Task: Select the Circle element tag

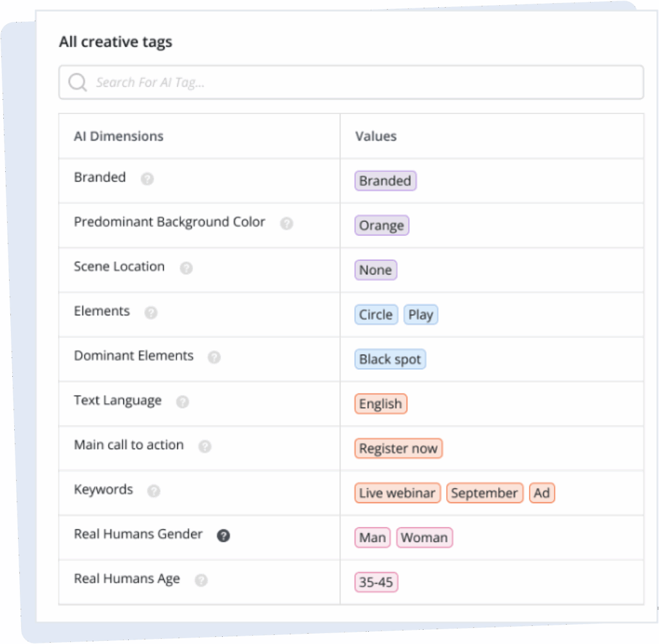Action: pyautogui.click(x=375, y=314)
